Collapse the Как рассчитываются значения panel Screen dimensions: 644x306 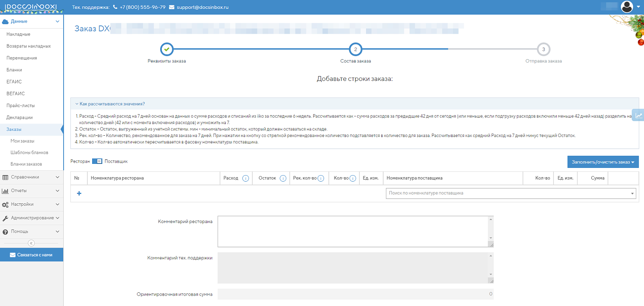coord(110,104)
